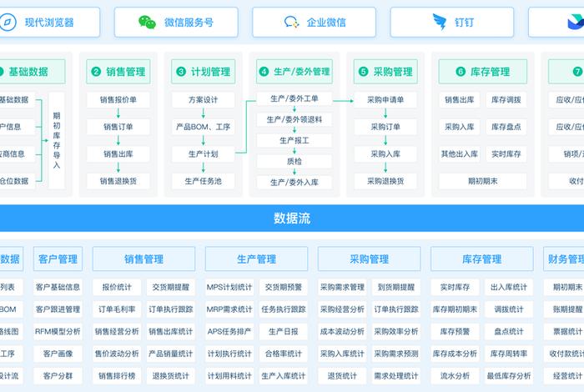Click 库存周转率 item
This screenshot has width=584, height=392.
coord(509,354)
